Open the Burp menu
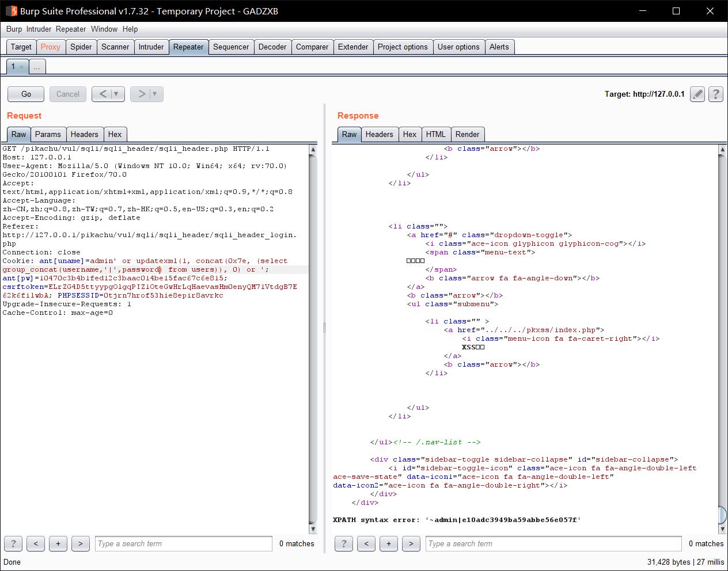Image resolution: width=728 pixels, height=571 pixels. coord(14,29)
